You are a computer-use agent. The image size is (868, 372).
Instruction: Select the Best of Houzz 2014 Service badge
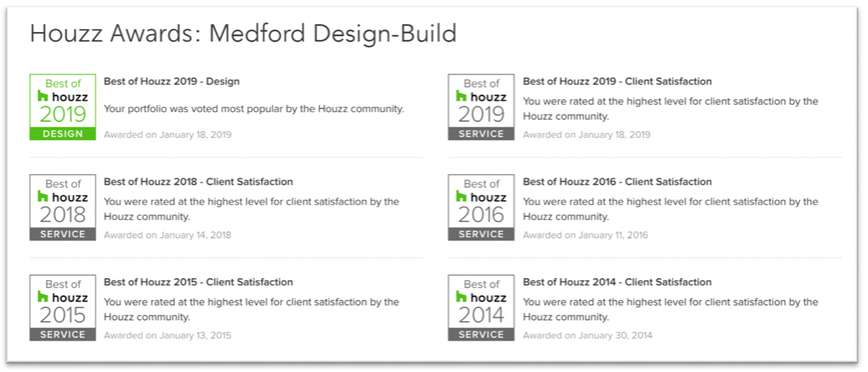pos(481,308)
